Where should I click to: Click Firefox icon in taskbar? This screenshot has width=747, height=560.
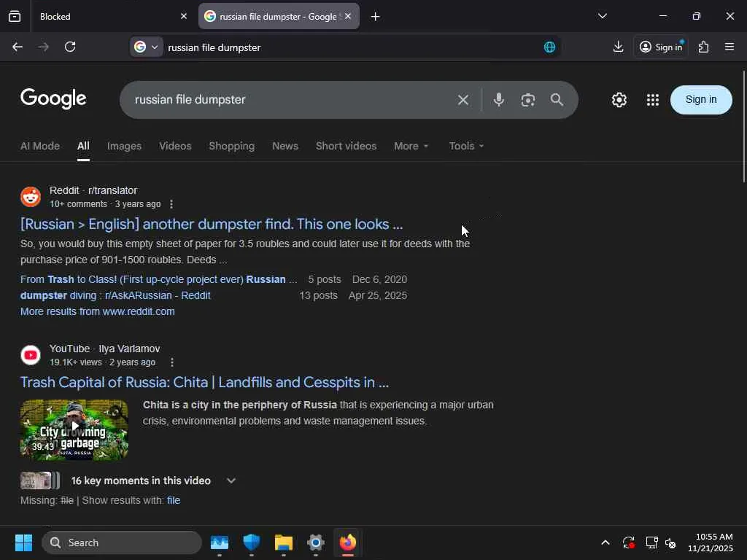coord(348,542)
